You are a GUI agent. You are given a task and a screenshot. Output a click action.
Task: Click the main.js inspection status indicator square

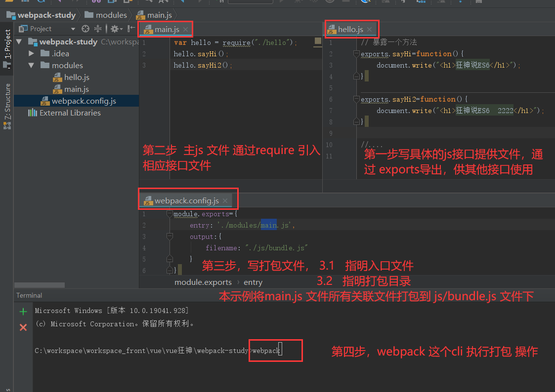(318, 41)
